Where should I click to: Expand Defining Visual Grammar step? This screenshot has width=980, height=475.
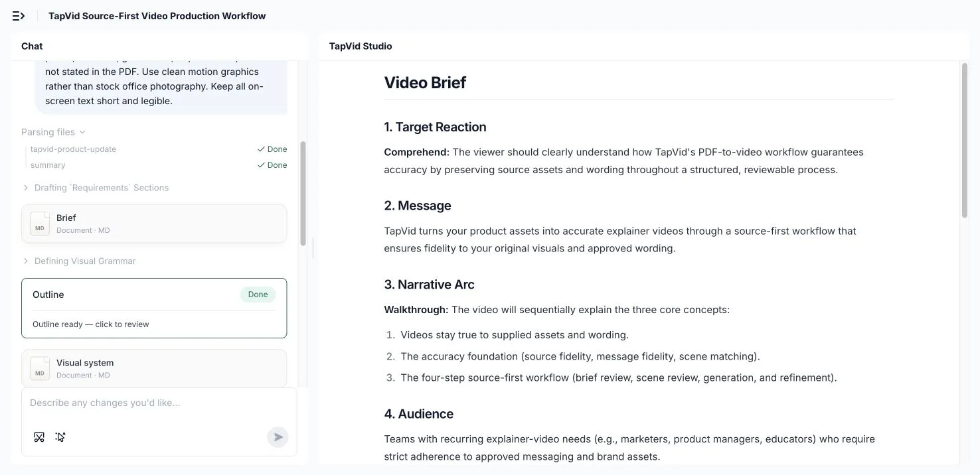[x=79, y=261]
